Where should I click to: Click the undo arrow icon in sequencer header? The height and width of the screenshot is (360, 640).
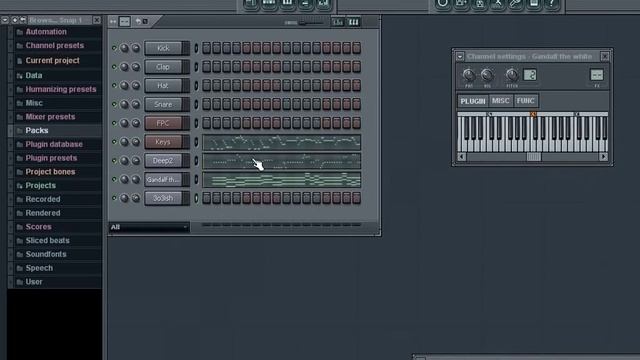138,21
